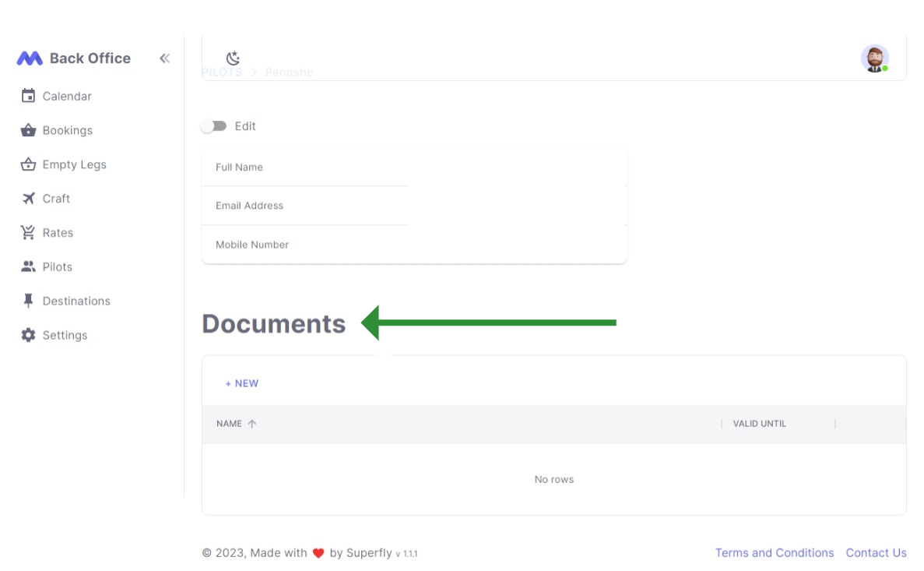Click the + NEW document button
This screenshot has height=571, width=924.
241,383
